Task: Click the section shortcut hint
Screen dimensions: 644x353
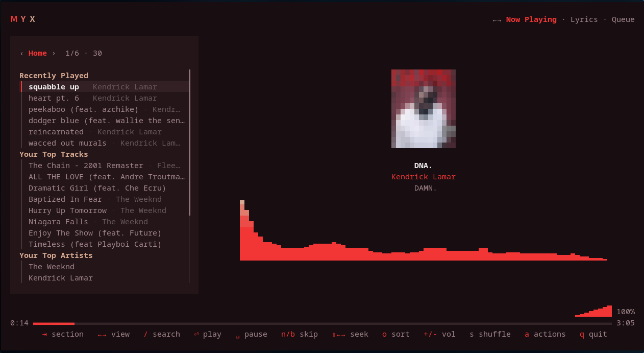Action: click(63, 334)
